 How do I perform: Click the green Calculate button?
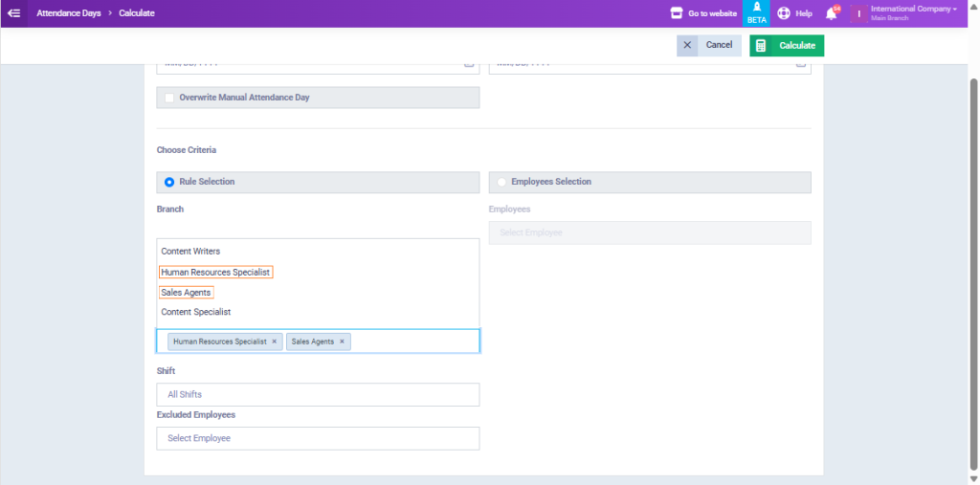point(787,46)
